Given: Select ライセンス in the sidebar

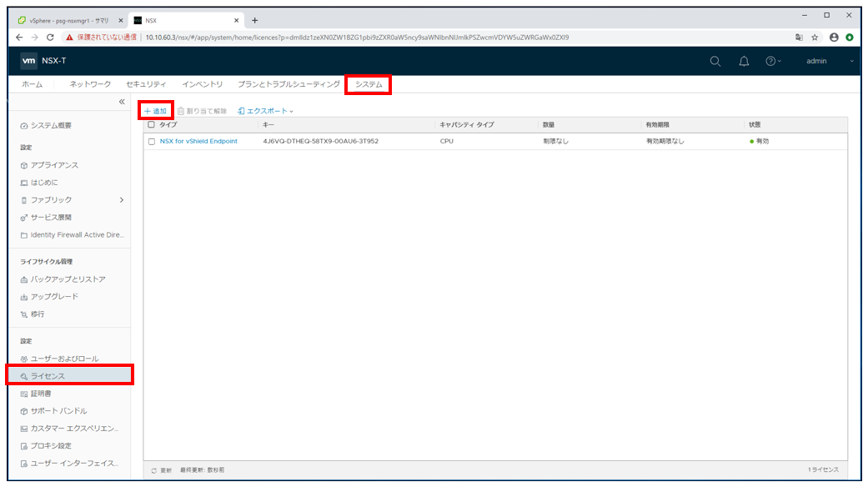Looking at the screenshot, I should pos(70,376).
